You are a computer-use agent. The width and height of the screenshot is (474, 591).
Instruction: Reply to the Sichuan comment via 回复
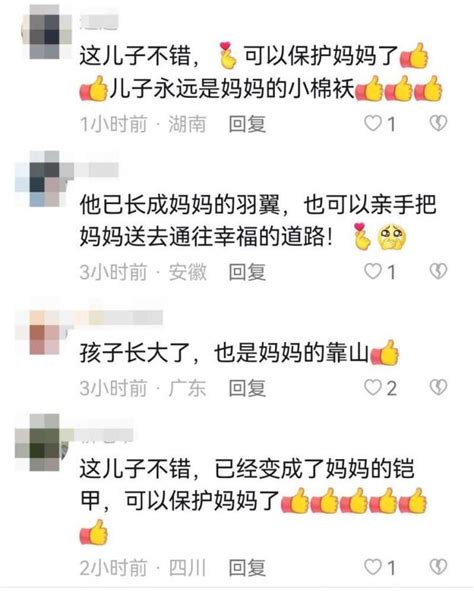[247, 568]
